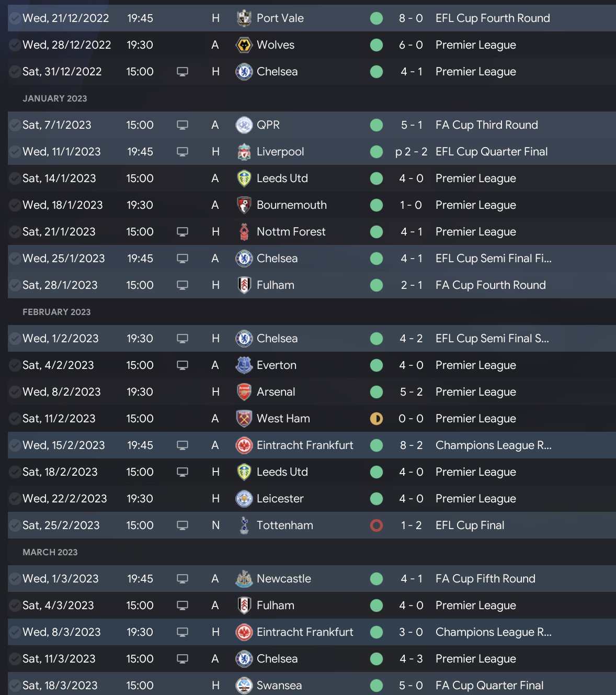Click the Port Vale club badge

coord(244,18)
